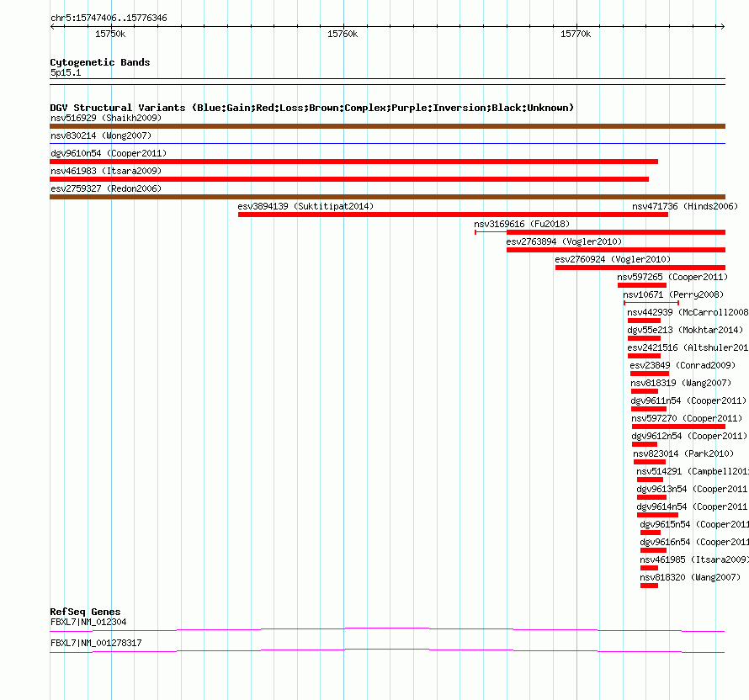Open the FBXL7|NM_012304 gene label

(x=88, y=622)
